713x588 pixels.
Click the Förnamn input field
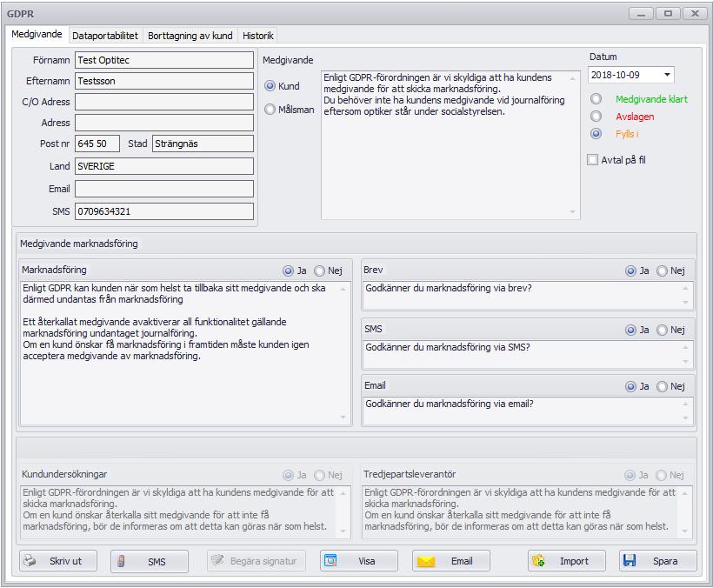[164, 60]
